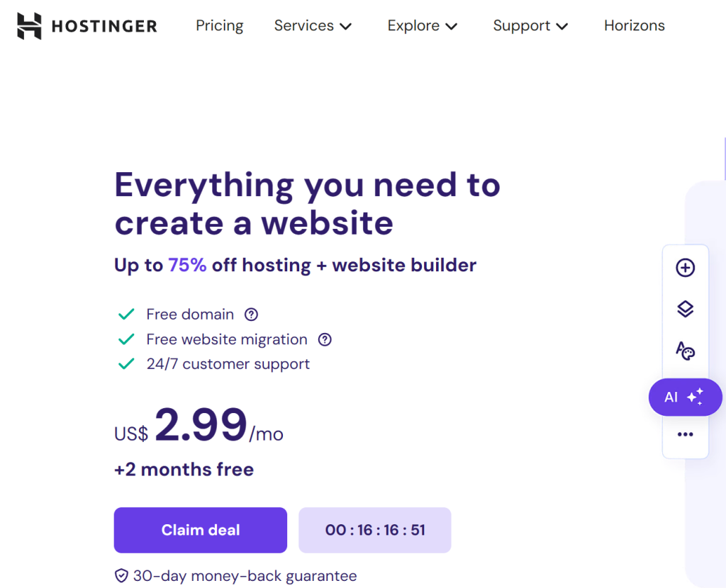This screenshot has height=588, width=726.
Task: Click the Hostinger logo icon
Action: coord(29,26)
